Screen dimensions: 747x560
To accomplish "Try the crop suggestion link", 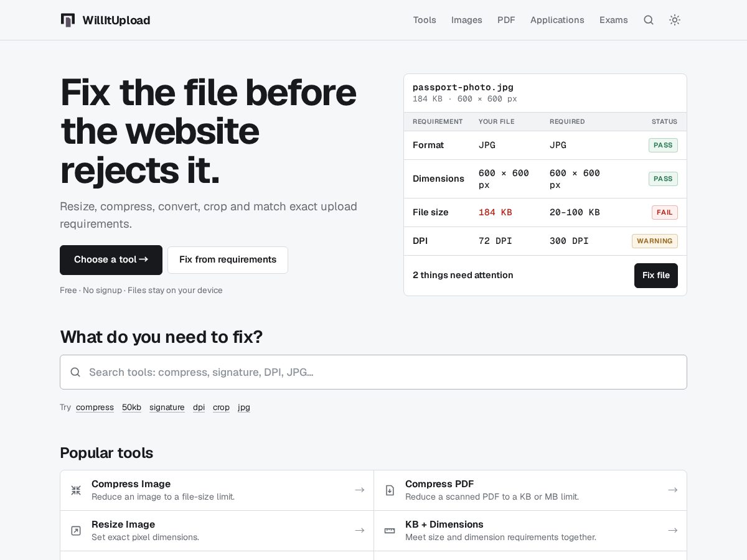I will point(221,408).
